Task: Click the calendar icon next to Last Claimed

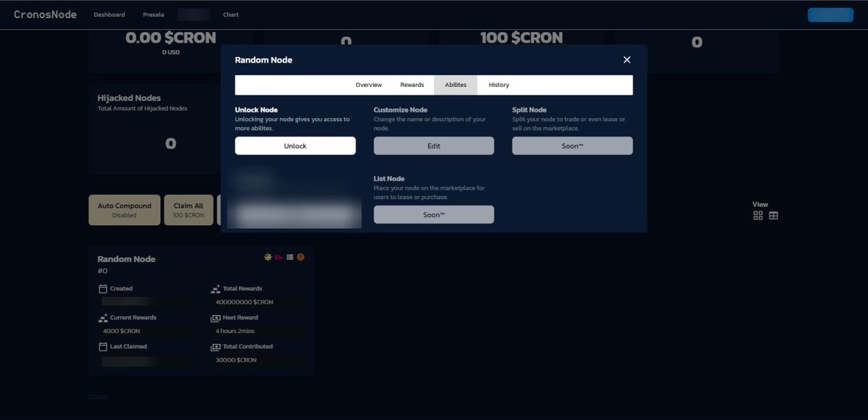Action: 103,346
